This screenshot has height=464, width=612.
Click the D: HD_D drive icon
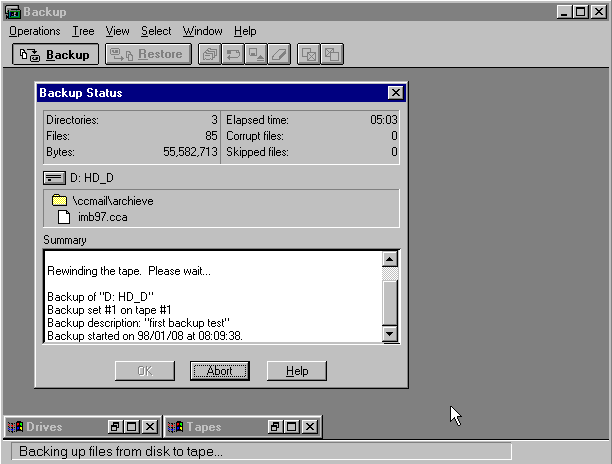tap(54, 178)
